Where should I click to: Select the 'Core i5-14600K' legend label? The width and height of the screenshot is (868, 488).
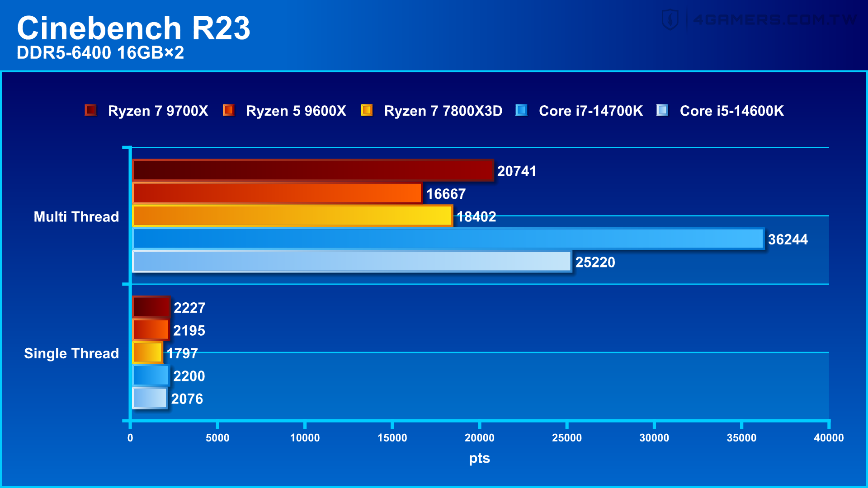coord(732,111)
